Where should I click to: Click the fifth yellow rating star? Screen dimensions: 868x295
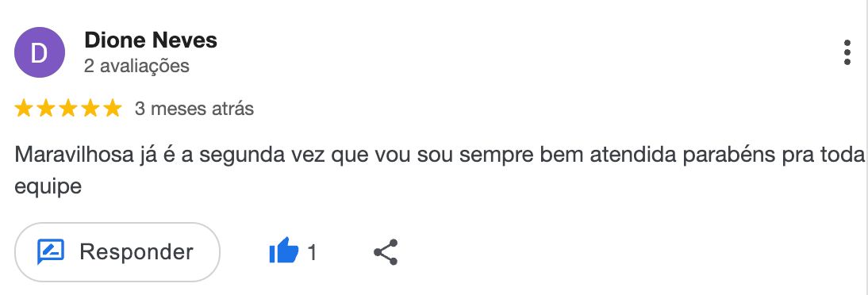click(x=112, y=109)
